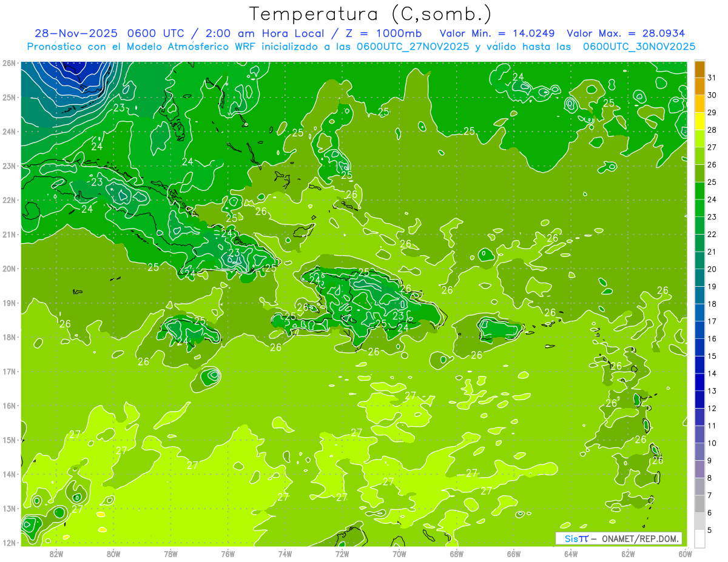
Task: Click the '70W' longitude axis label
Action: click(x=399, y=554)
